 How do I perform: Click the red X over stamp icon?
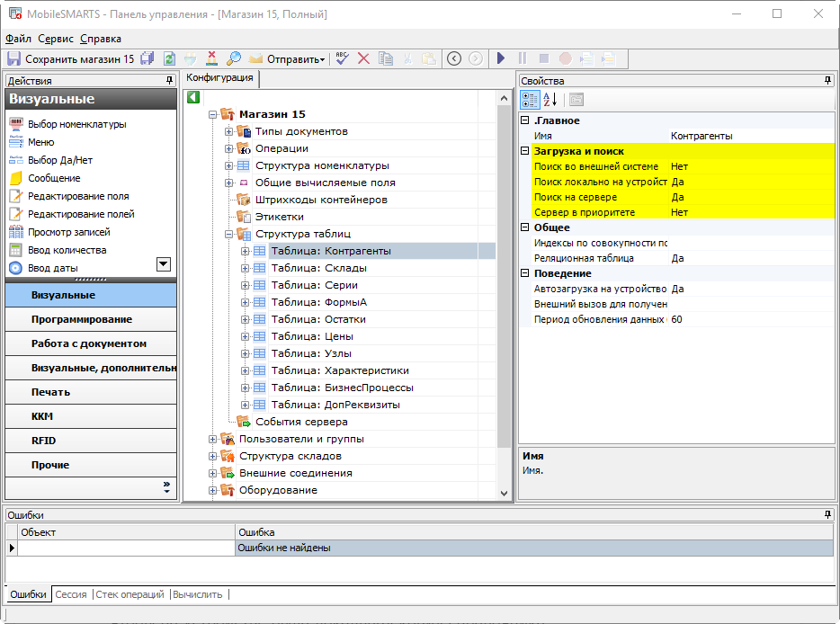point(212,58)
